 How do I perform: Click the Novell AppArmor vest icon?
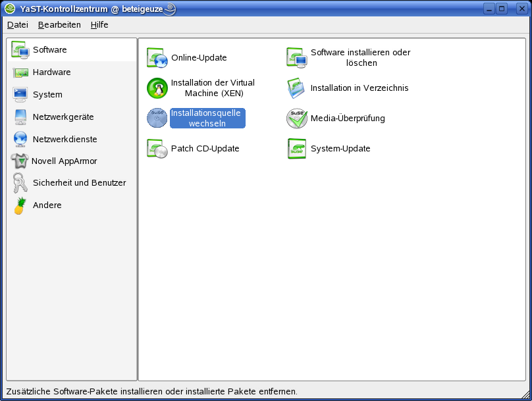click(20, 161)
